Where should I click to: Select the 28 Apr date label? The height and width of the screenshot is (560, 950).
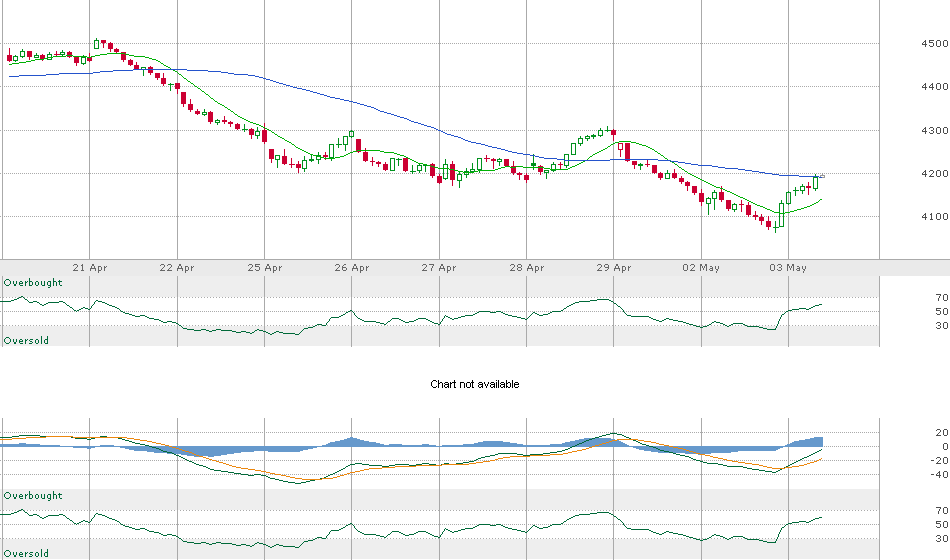[526, 267]
